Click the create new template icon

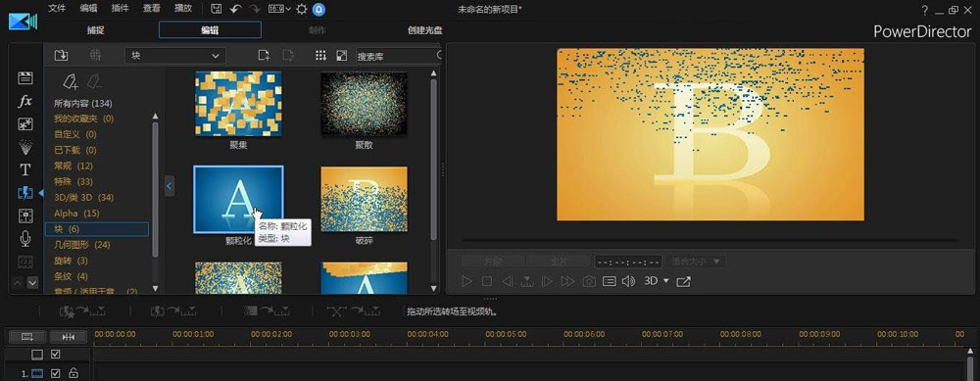pyautogui.click(x=264, y=56)
